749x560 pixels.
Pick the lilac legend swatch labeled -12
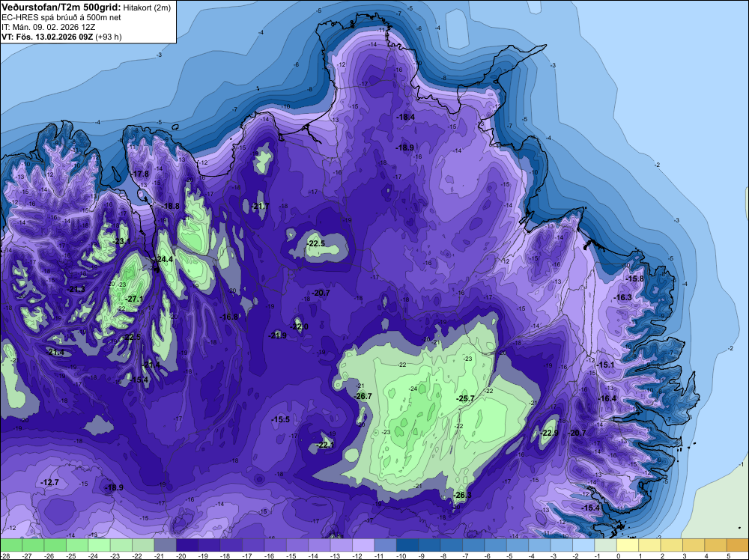tap(363, 545)
